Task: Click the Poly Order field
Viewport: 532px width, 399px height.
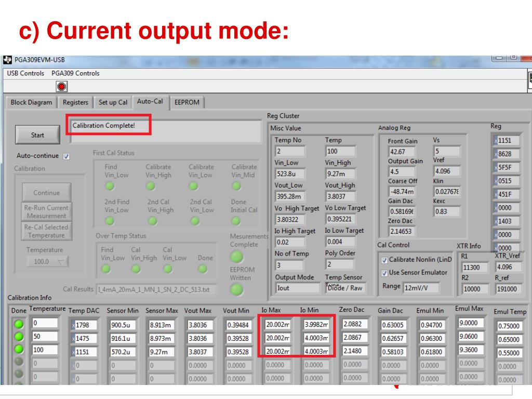Action: (340, 264)
